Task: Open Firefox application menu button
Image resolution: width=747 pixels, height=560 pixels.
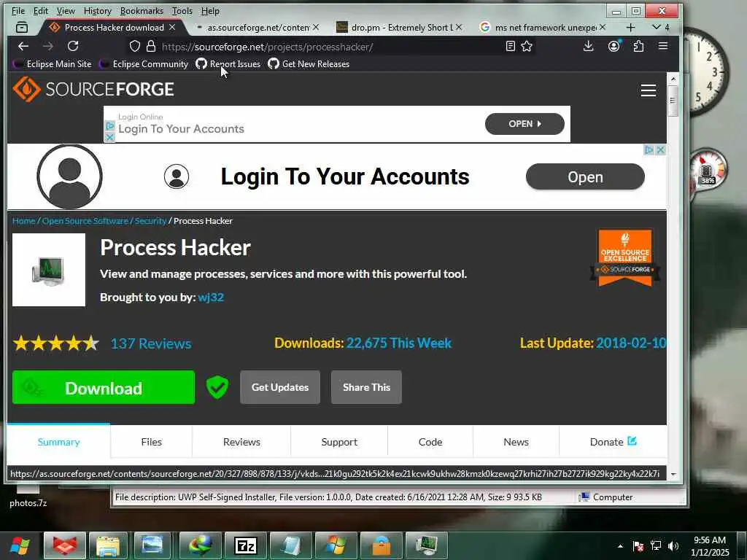Action: 662,46
